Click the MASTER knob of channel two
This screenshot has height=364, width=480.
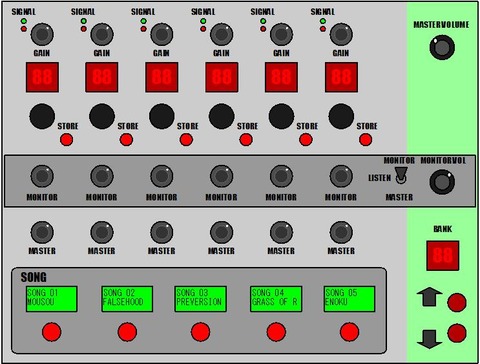[x=102, y=232]
